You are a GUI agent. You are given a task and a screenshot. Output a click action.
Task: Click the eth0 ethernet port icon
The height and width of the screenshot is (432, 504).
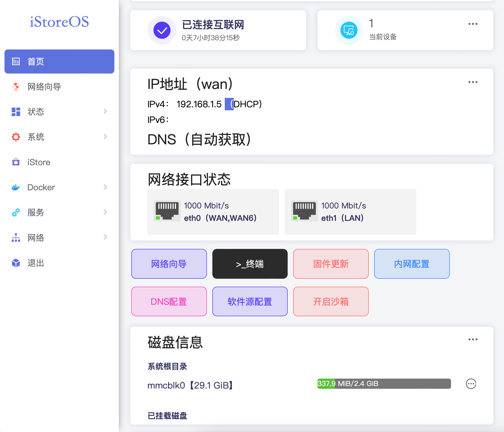(x=167, y=211)
